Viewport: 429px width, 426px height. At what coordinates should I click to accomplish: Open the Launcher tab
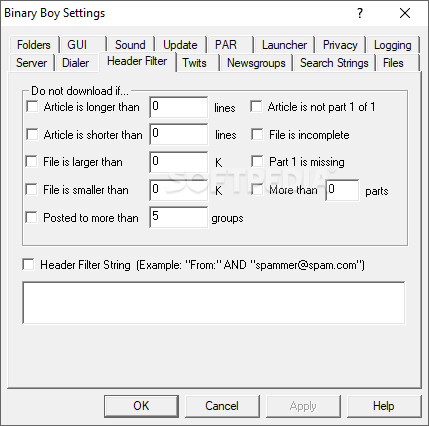coord(284,45)
